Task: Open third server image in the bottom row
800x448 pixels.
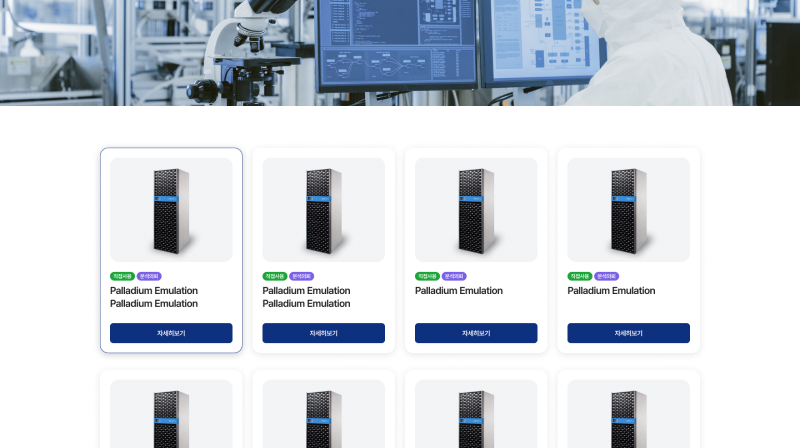Action: pos(476,414)
